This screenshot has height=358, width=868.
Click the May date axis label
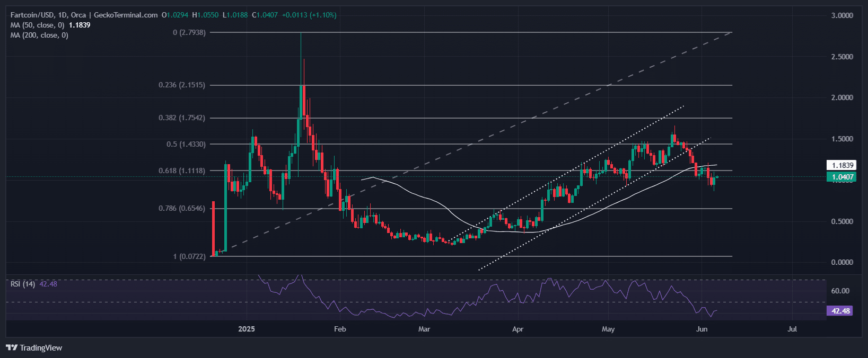(608, 329)
